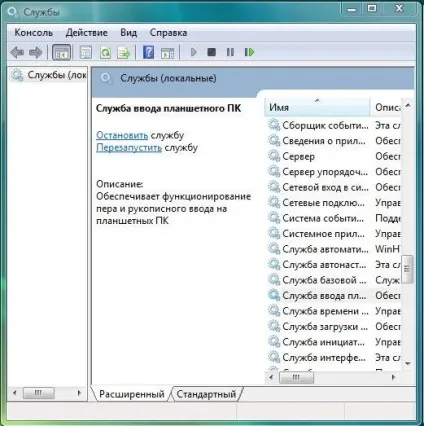Open the Properties toolbar icon
Viewport: 424px width, 426px height.
pyautogui.click(x=86, y=52)
